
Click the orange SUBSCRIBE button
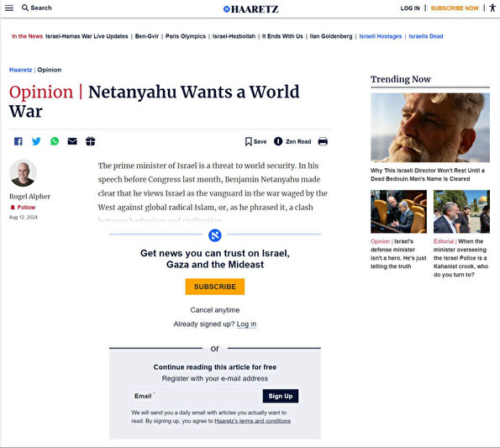215,287
